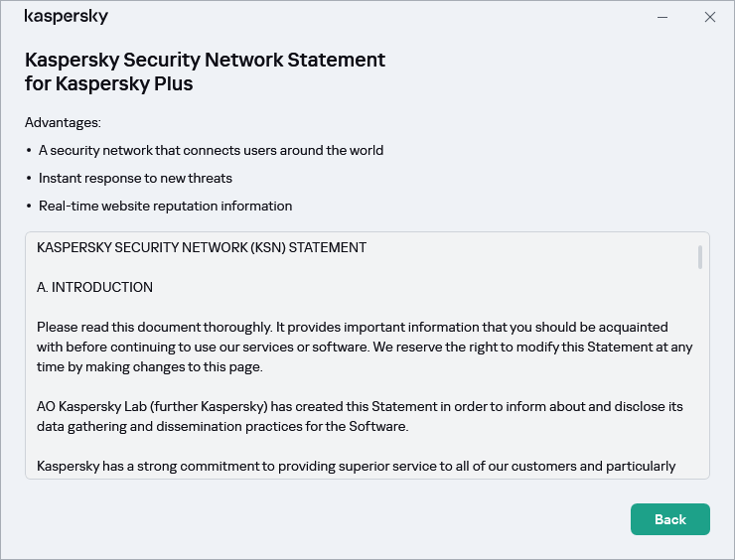
Task: Click the bullet dot before A security network
Action: tap(29, 151)
